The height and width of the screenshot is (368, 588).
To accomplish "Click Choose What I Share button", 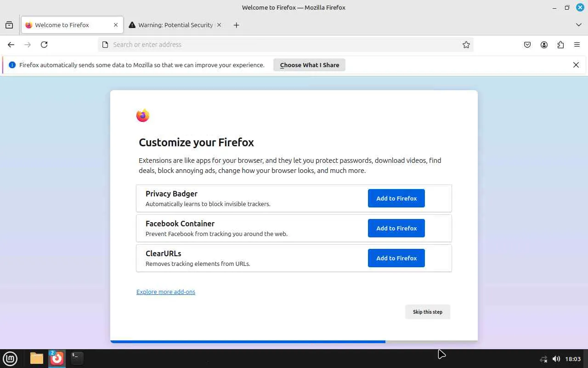I will [310, 65].
